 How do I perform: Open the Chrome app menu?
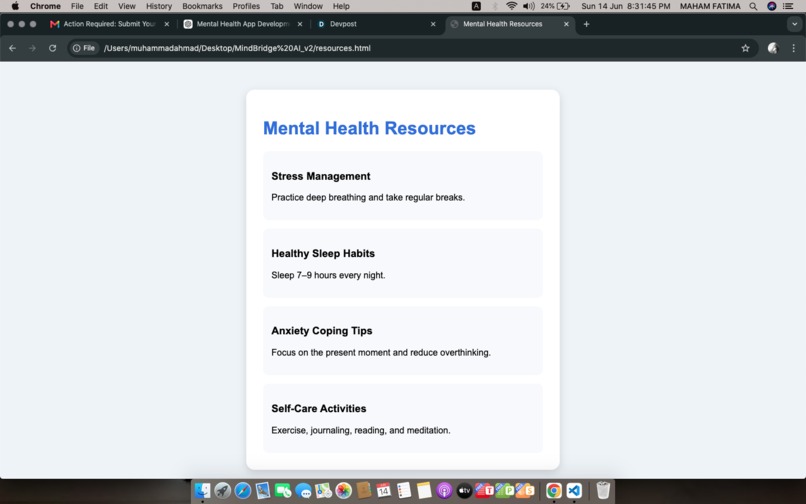pyautogui.click(x=45, y=6)
